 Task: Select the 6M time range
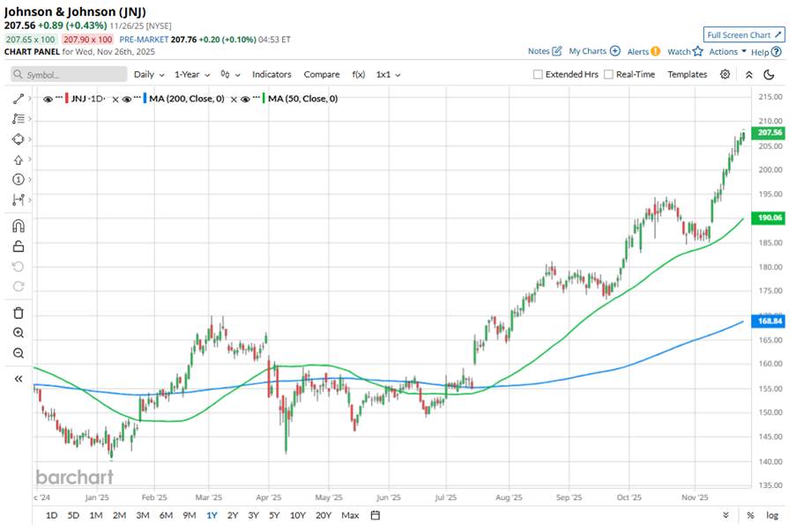click(166, 515)
